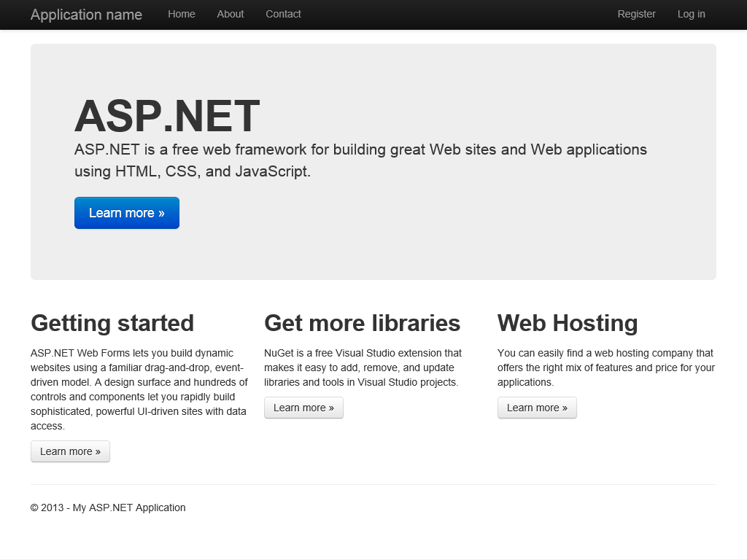
Task: Click Learn more under Get more libraries
Action: [303, 408]
